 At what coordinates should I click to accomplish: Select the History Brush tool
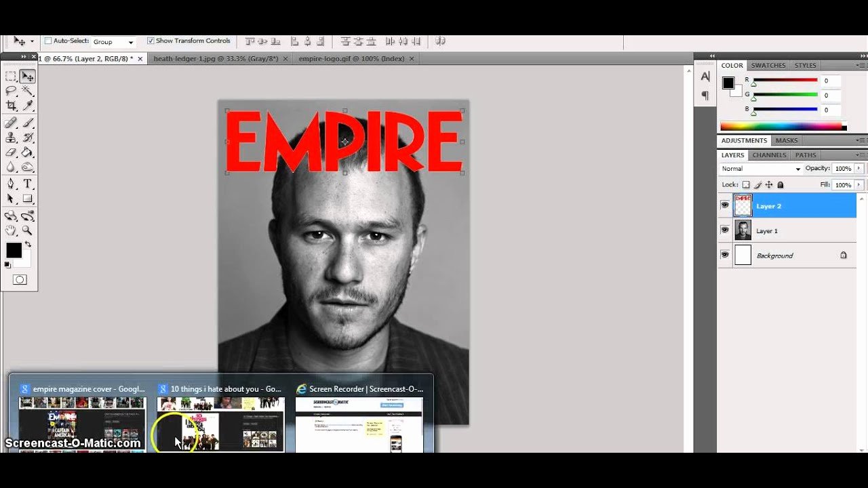(x=27, y=138)
